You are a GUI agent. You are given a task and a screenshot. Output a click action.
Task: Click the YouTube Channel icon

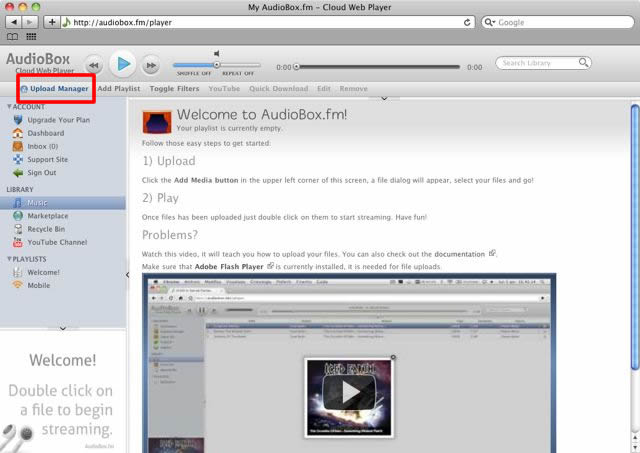tap(18, 242)
